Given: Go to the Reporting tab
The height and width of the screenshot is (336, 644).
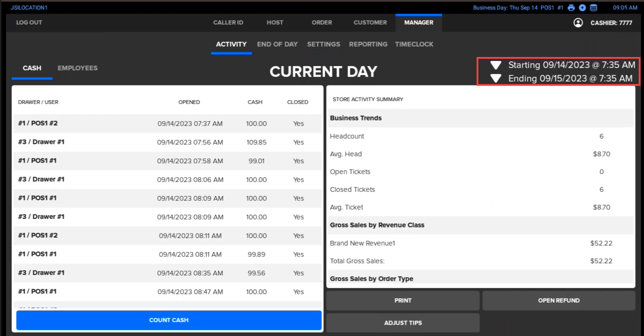Looking at the screenshot, I should 368,44.
